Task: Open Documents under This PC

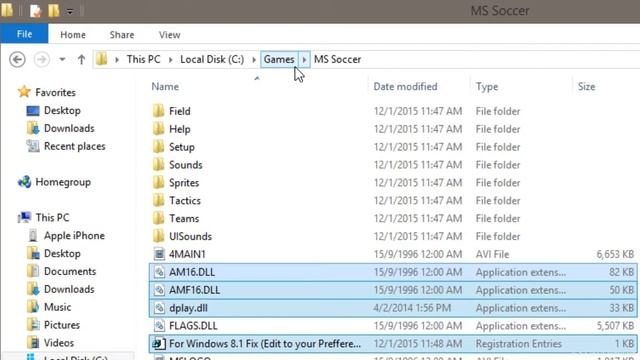Action: pyautogui.click(x=70, y=271)
